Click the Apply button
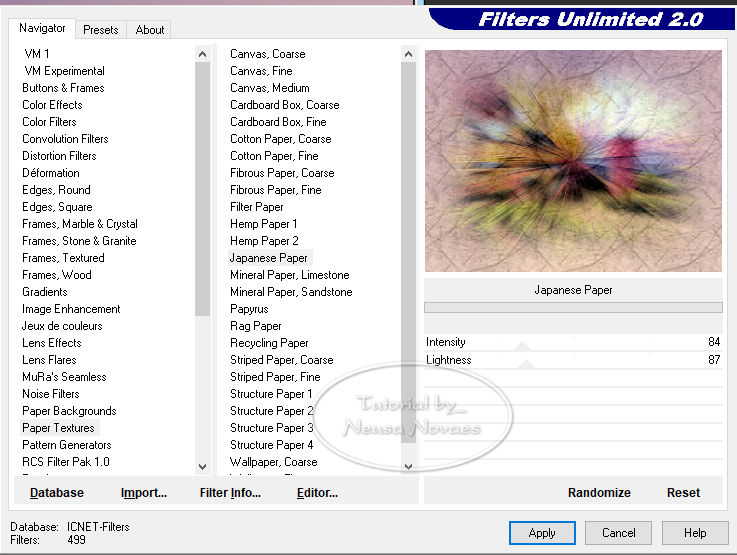 (x=542, y=533)
